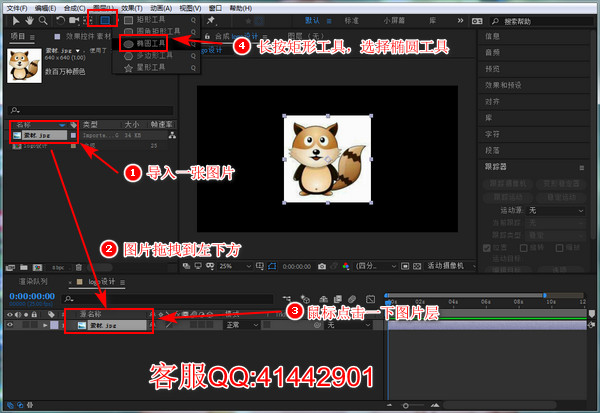Open the 效果(T) menu
The image size is (600, 413).
pyautogui.click(x=132, y=8)
